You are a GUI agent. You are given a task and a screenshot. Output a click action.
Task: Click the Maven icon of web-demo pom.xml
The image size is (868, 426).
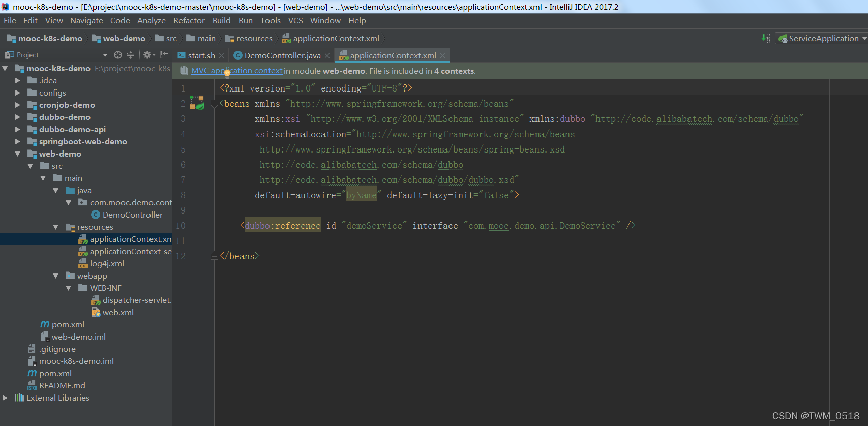pyautogui.click(x=45, y=324)
